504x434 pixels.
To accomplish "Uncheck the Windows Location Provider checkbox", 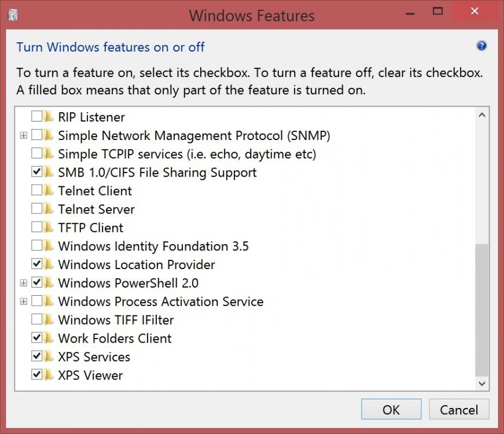I will (36, 264).
